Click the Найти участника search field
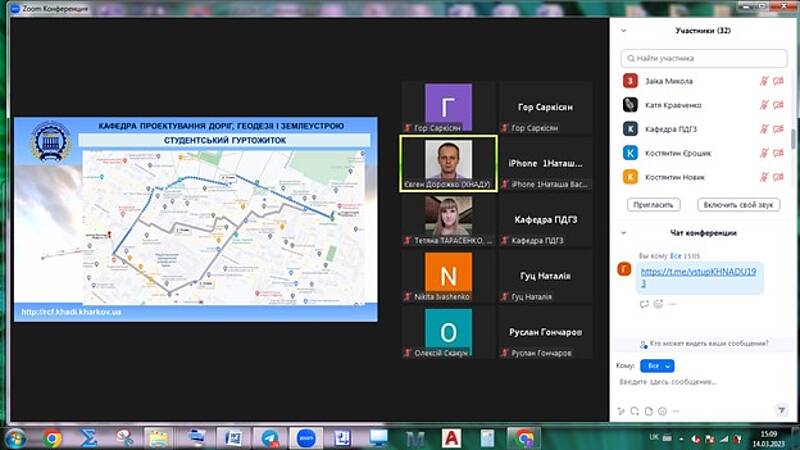This screenshot has height=450, width=800. click(705, 59)
